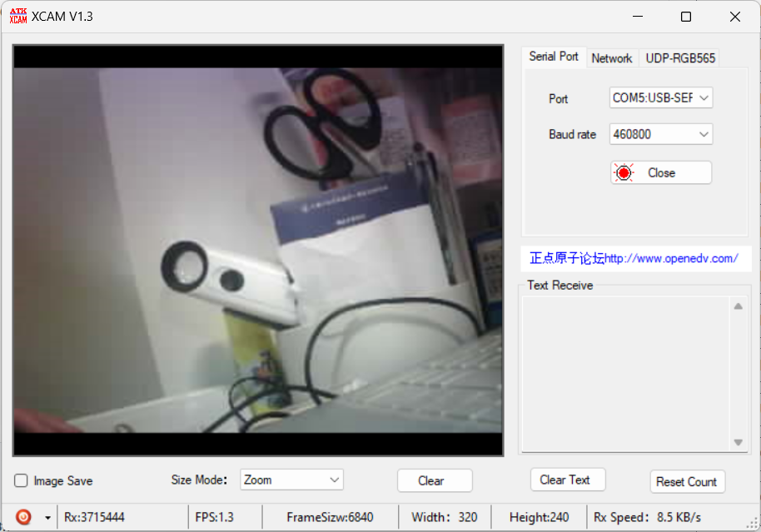Click the down arrow of Text Receive scrollbar
The height and width of the screenshot is (532, 761).
coord(738,443)
